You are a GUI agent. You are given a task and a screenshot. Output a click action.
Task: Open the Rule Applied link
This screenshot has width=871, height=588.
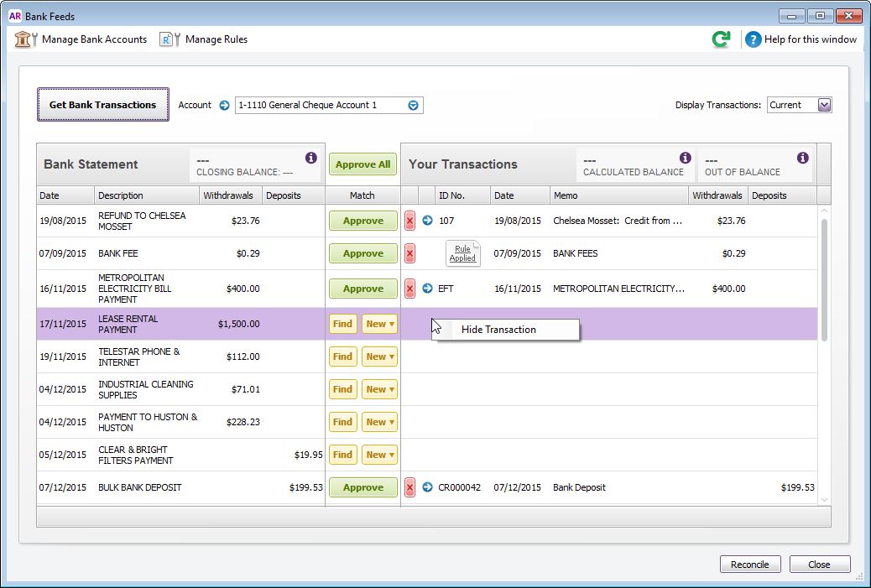point(462,253)
